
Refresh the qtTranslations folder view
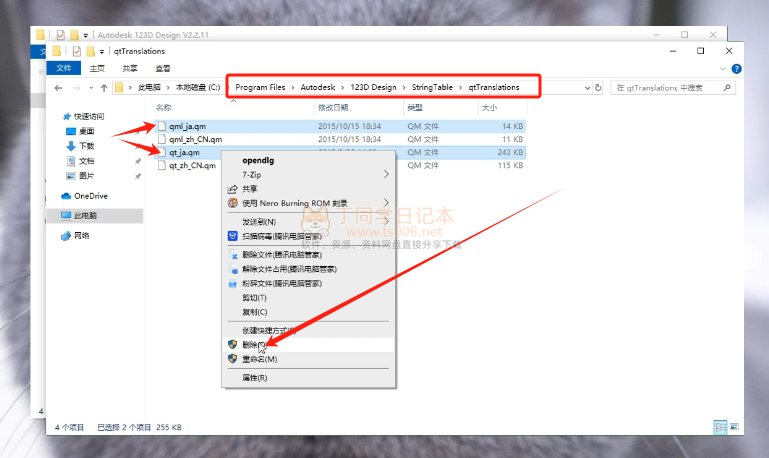pyautogui.click(x=598, y=88)
